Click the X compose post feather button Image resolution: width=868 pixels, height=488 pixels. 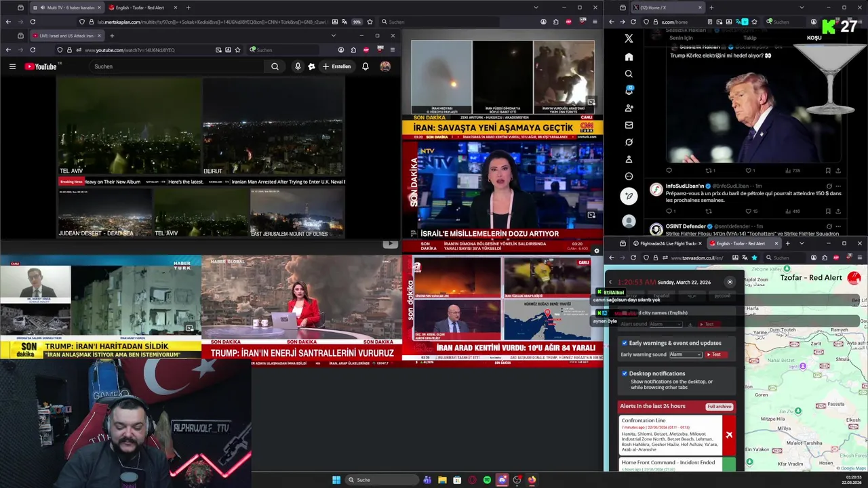[629, 196]
